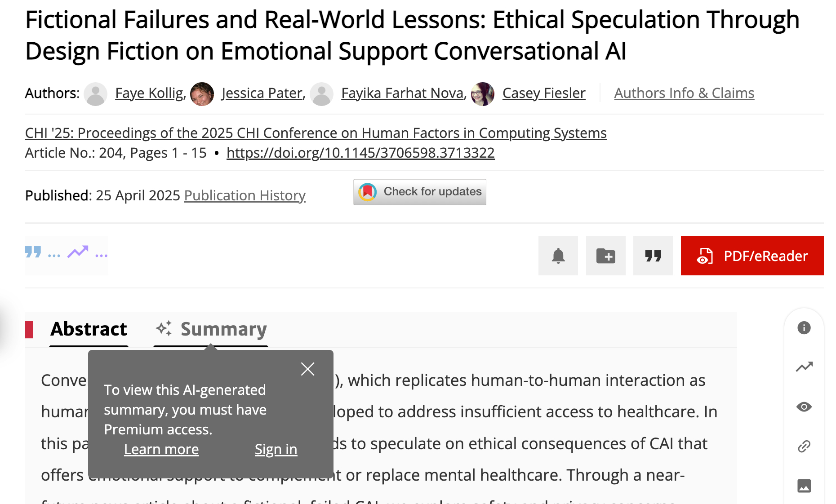Click Jessica Pater's profile photo
The height and width of the screenshot is (504, 836).
(202, 94)
